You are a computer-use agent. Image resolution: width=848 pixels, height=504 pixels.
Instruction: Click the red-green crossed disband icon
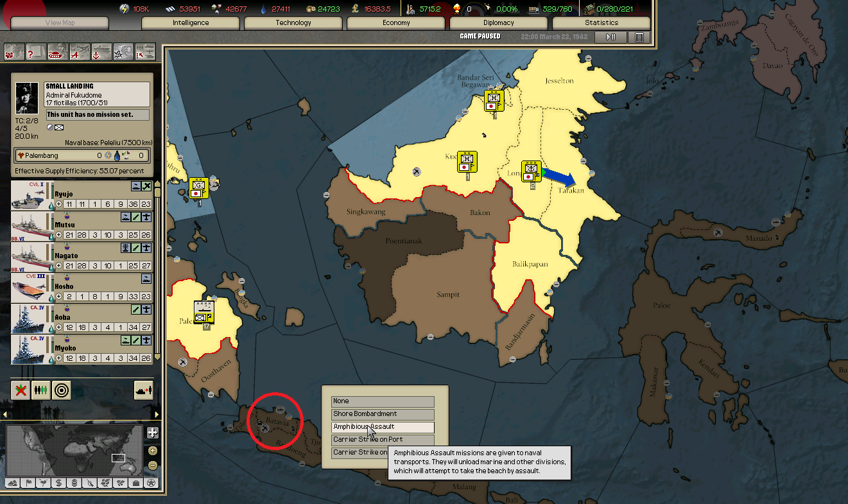(x=21, y=390)
